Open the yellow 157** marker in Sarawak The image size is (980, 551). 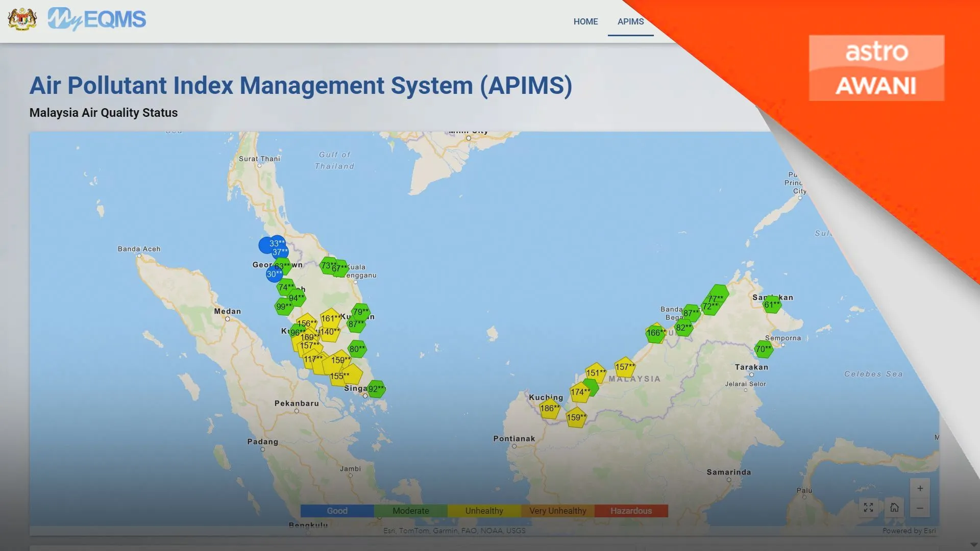[x=625, y=367]
